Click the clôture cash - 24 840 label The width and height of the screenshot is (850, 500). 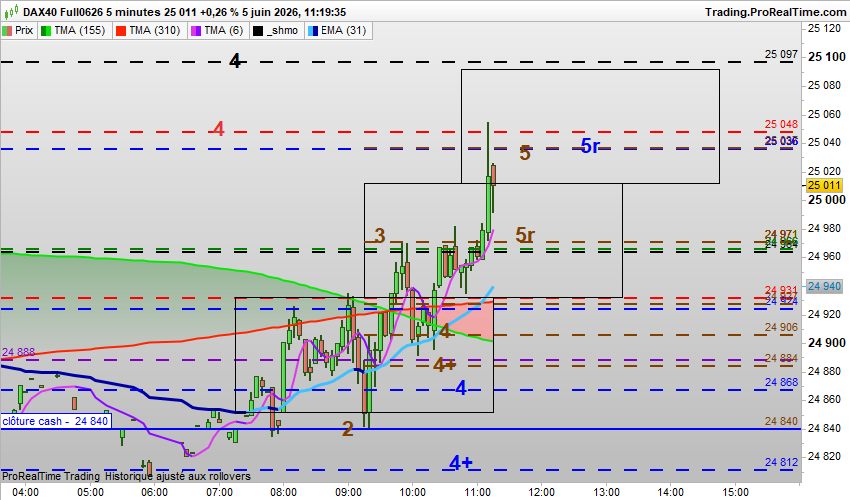55,421
